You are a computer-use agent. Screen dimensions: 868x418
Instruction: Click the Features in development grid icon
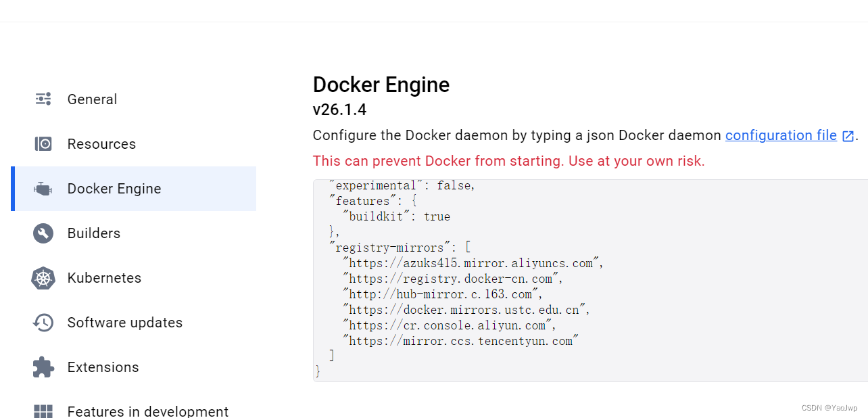(43, 411)
